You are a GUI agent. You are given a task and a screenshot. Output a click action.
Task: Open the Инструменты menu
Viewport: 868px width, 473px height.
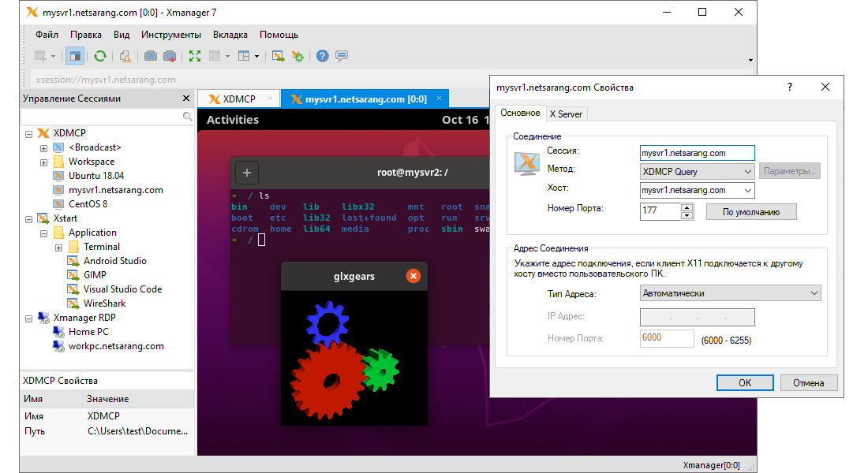click(x=171, y=35)
